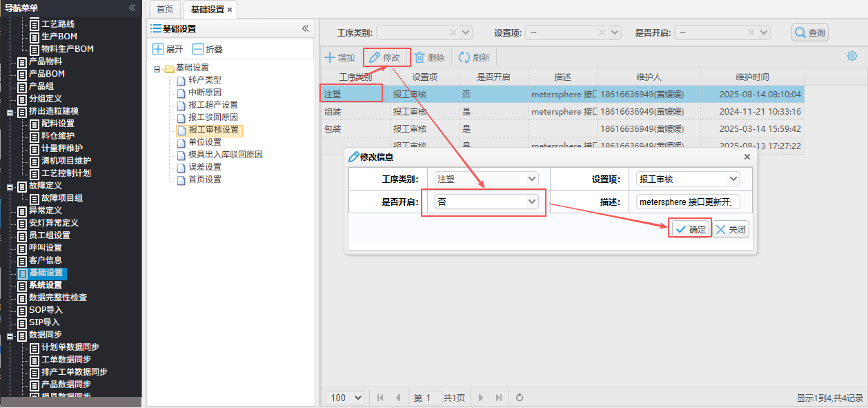Image resolution: width=868 pixels, height=408 pixels.
Task: Click the 展开 expand-all icon
Action: 158,49
